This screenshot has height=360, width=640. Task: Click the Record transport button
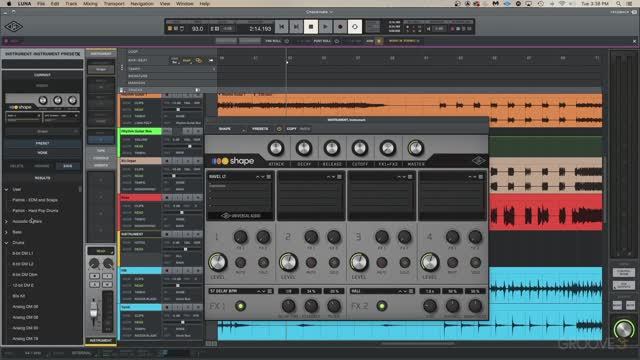click(x=340, y=27)
